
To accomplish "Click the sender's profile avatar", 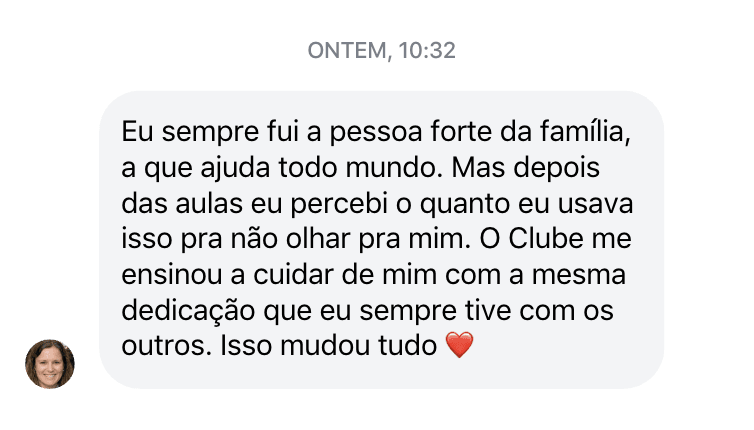I will point(50,363).
